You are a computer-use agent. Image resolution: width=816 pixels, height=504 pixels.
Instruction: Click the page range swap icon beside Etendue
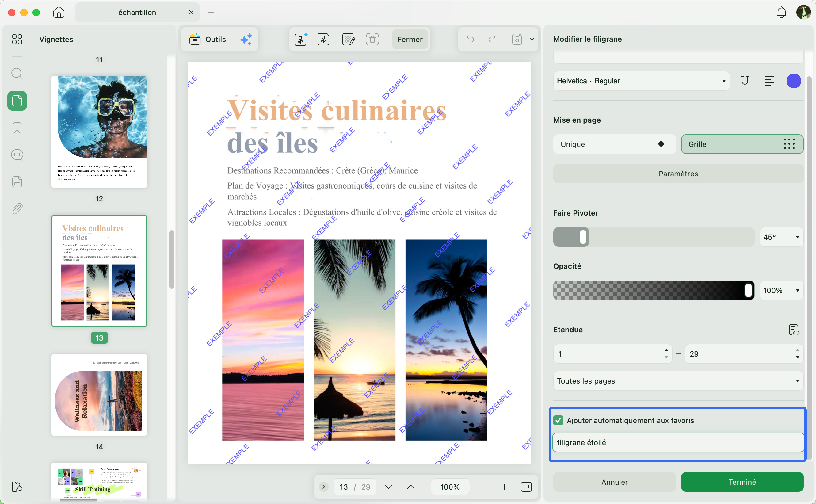[794, 330]
